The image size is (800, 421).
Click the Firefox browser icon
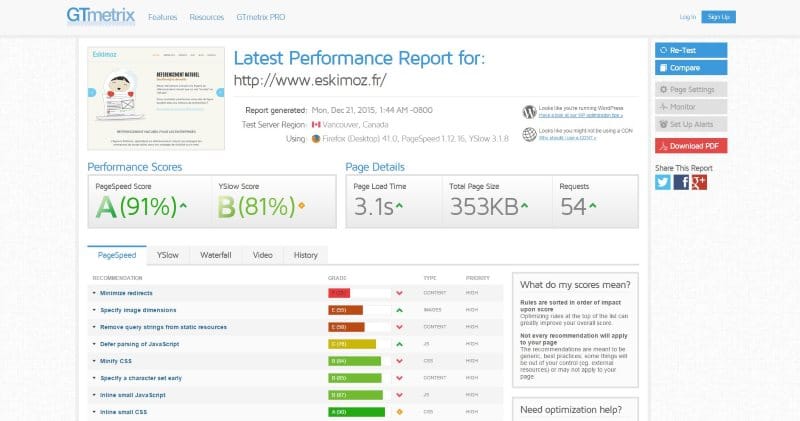click(x=316, y=139)
